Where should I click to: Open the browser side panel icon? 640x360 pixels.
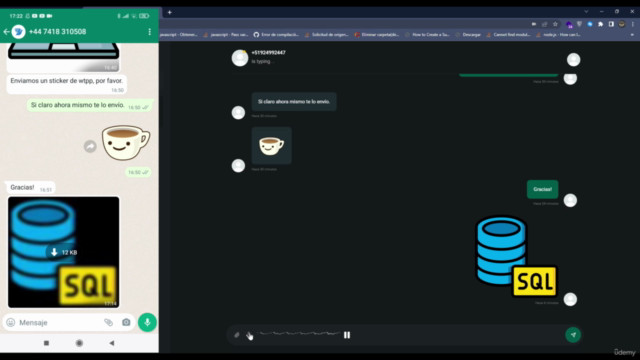[x=611, y=24]
